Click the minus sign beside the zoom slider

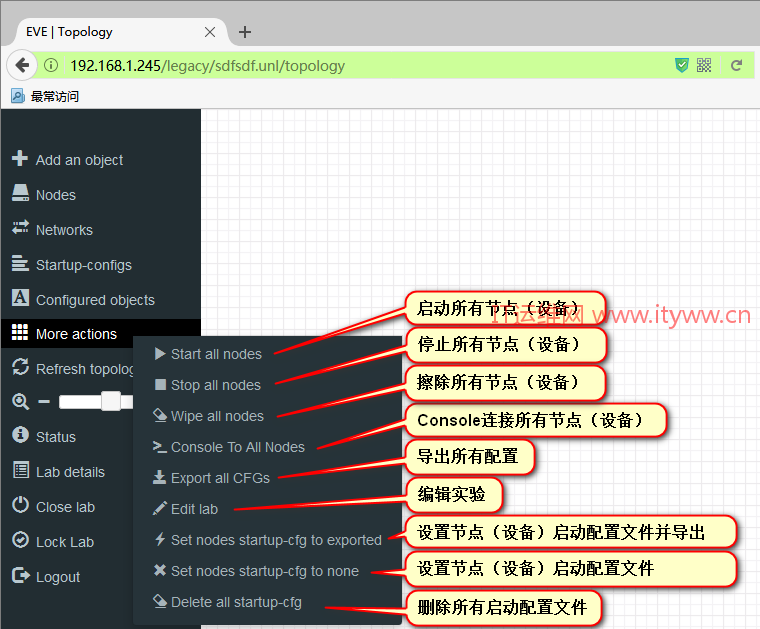[x=44, y=402]
